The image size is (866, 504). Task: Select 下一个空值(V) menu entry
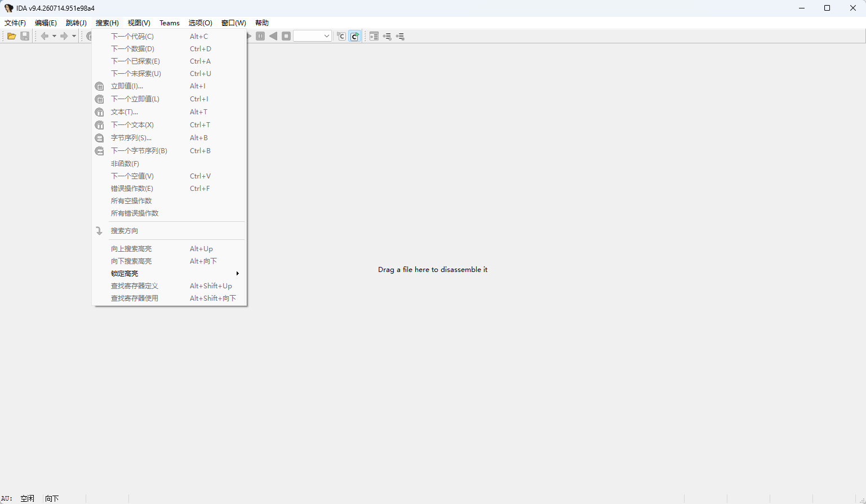click(x=170, y=176)
